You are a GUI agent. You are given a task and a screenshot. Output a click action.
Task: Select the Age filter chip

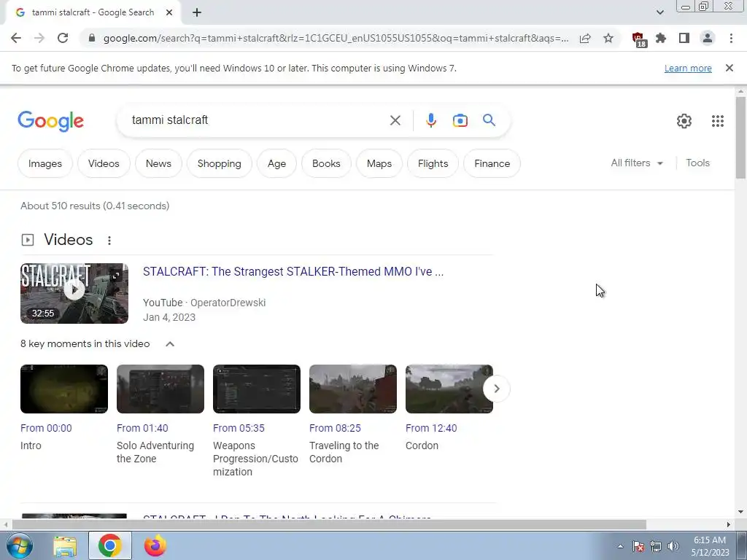point(276,163)
